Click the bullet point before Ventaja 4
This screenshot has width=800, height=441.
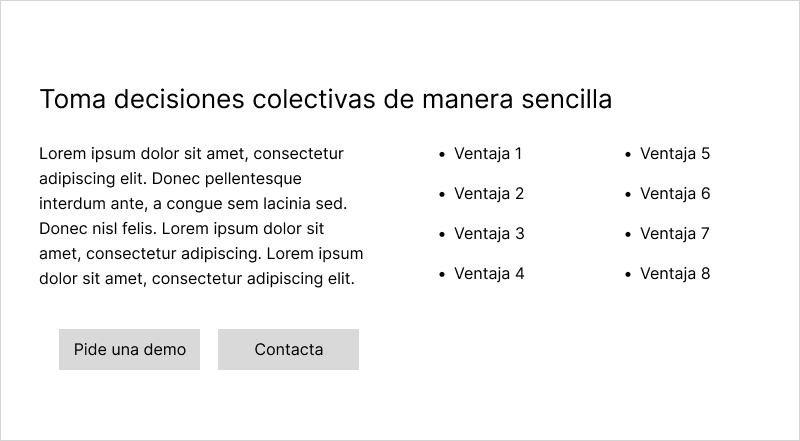click(442, 275)
